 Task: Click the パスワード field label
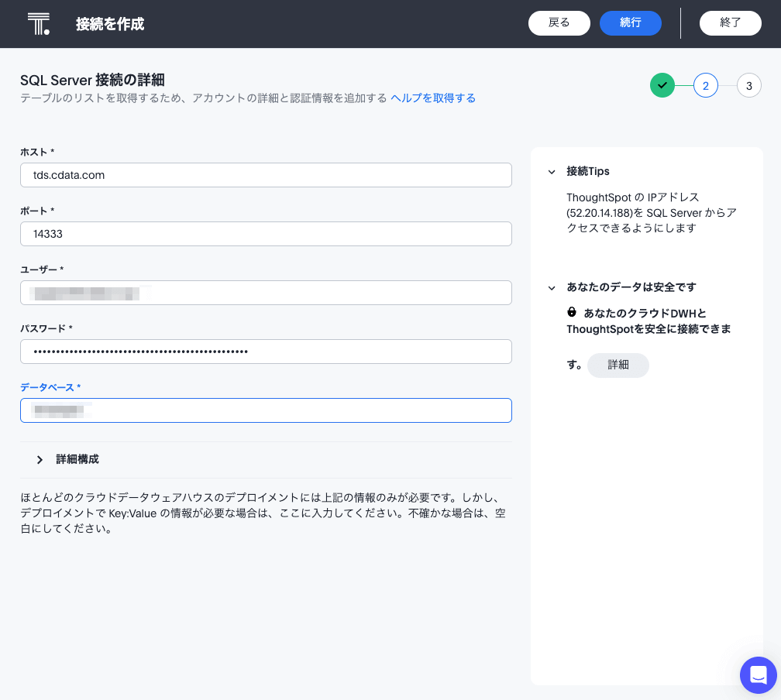[46, 328]
